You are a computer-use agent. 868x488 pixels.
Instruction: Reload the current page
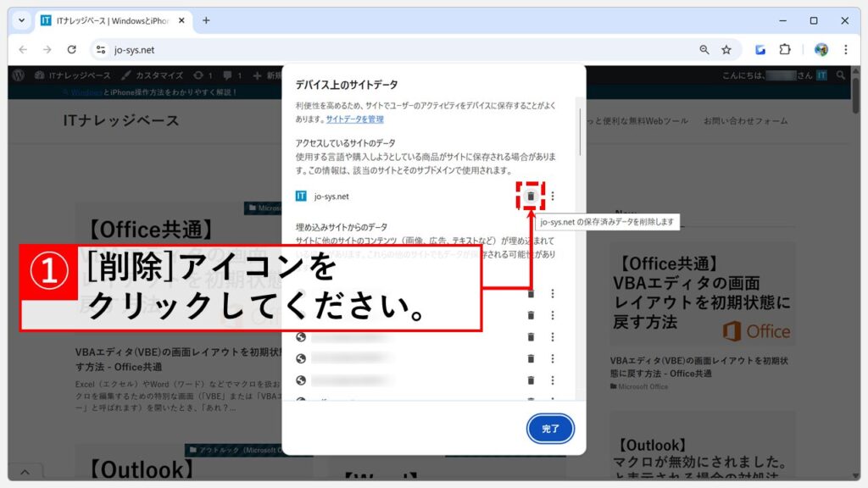point(71,50)
